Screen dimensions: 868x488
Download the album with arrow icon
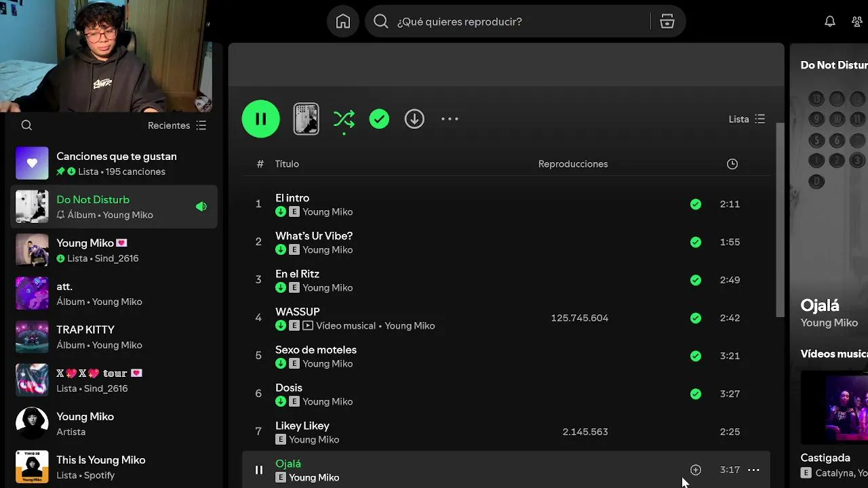point(414,119)
